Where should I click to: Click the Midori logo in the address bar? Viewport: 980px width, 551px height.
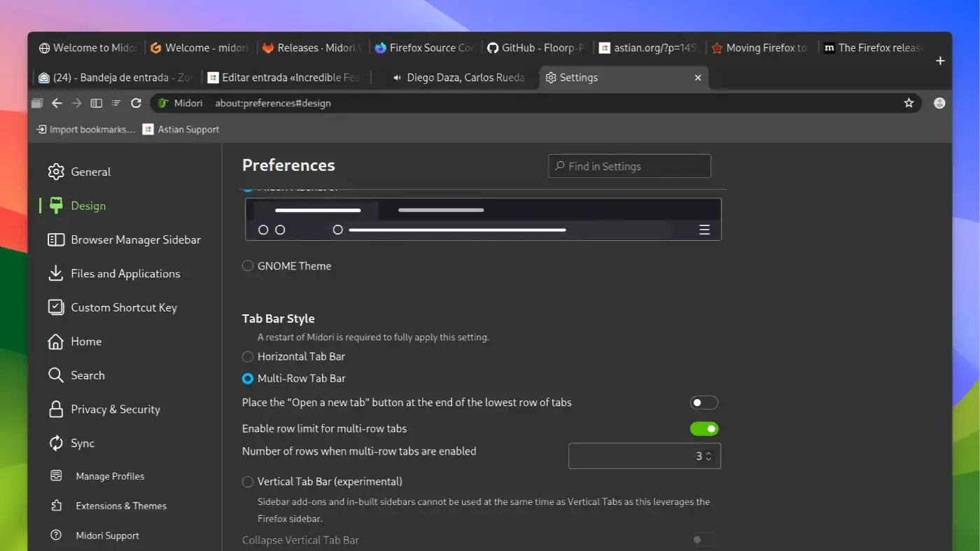tap(162, 103)
